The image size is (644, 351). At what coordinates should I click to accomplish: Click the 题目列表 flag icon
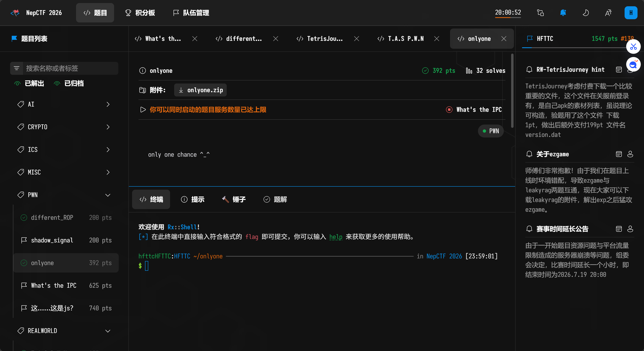[x=15, y=38]
